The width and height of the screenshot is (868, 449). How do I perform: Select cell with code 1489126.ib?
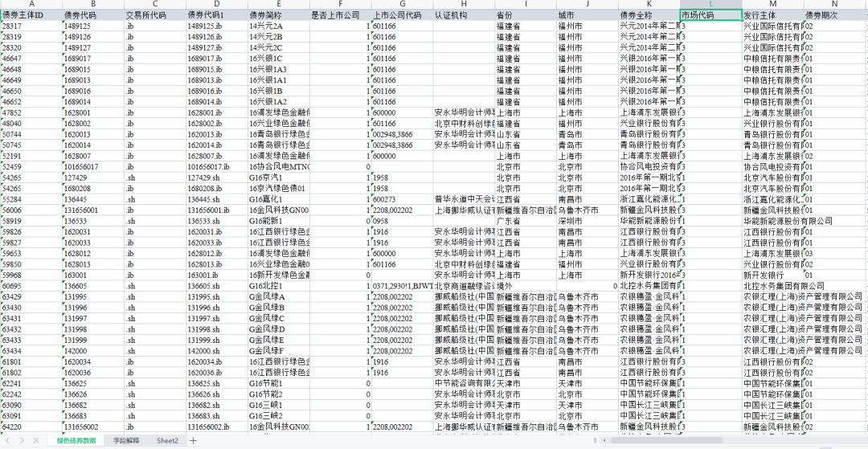pyautogui.click(x=217, y=37)
